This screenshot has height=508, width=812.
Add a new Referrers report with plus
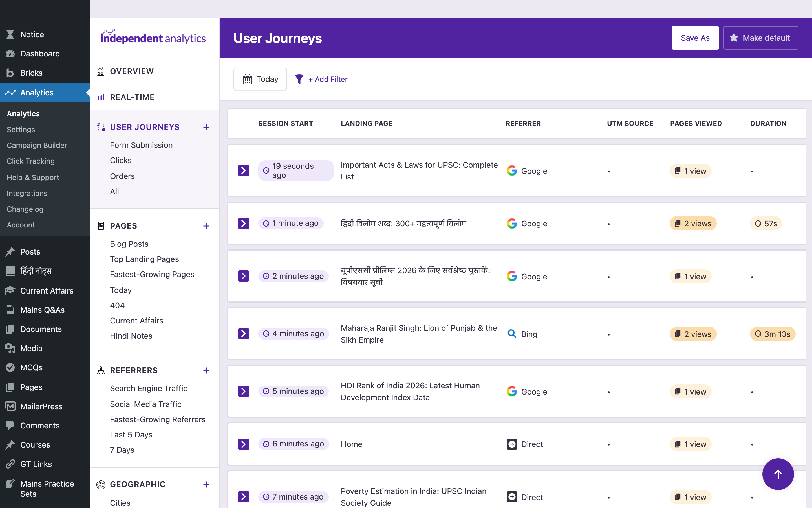(206, 371)
